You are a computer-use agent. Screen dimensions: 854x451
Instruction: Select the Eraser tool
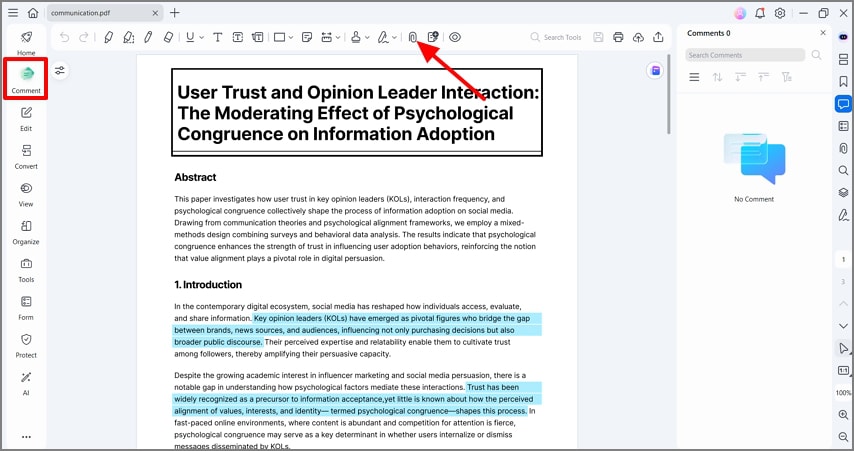pyautogui.click(x=168, y=37)
